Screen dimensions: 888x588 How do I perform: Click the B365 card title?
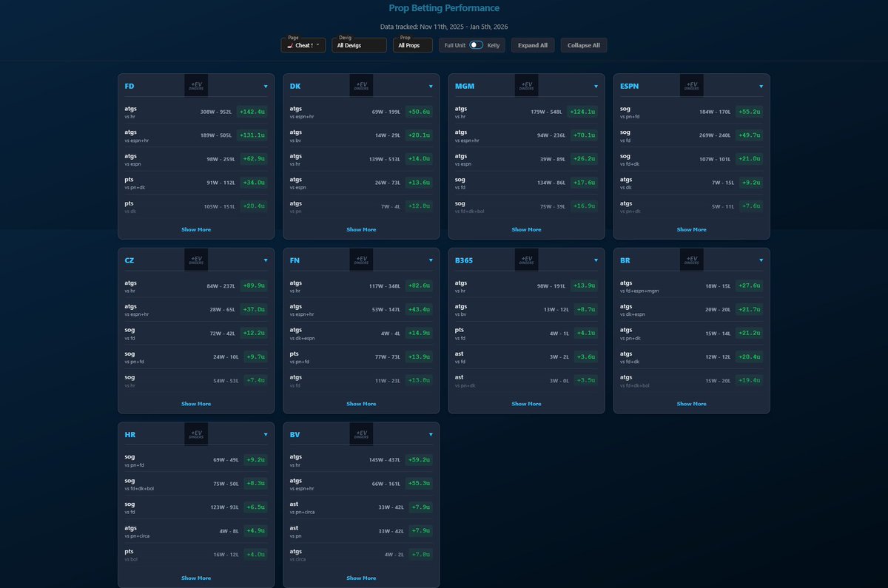pos(463,260)
